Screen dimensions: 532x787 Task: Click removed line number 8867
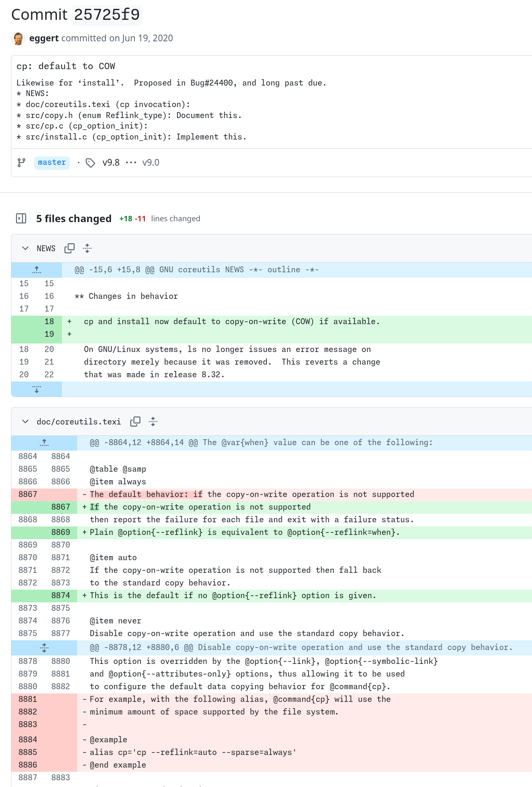[x=28, y=494]
